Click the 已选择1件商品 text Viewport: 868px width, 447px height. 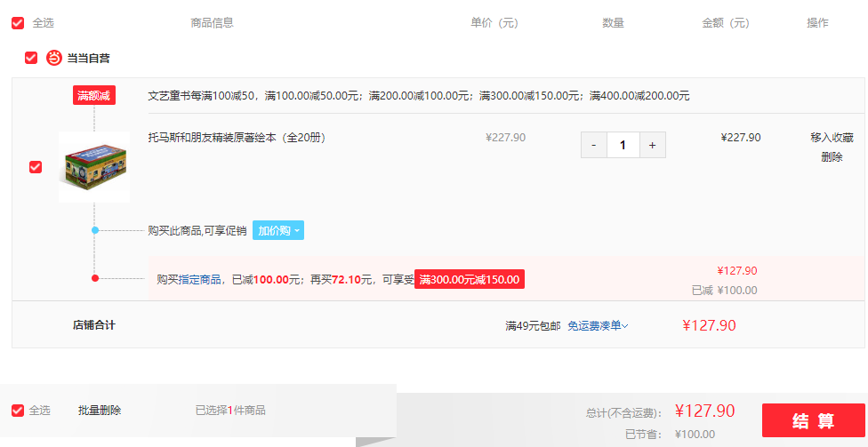[230, 411]
